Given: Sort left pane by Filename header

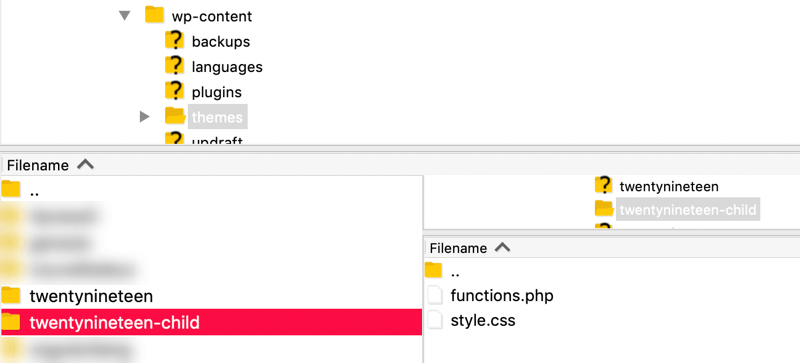Looking at the screenshot, I should 38,165.
